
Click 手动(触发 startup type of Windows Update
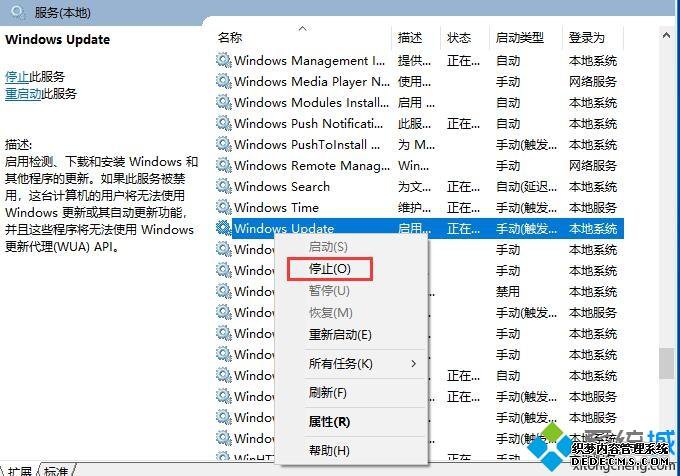tap(526, 228)
